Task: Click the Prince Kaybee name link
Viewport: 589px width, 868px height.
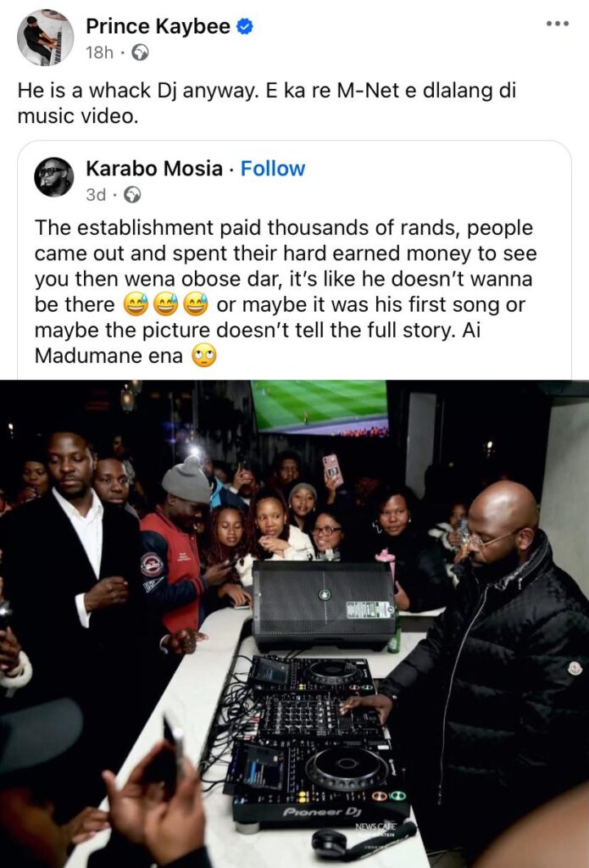Action: pos(158,26)
